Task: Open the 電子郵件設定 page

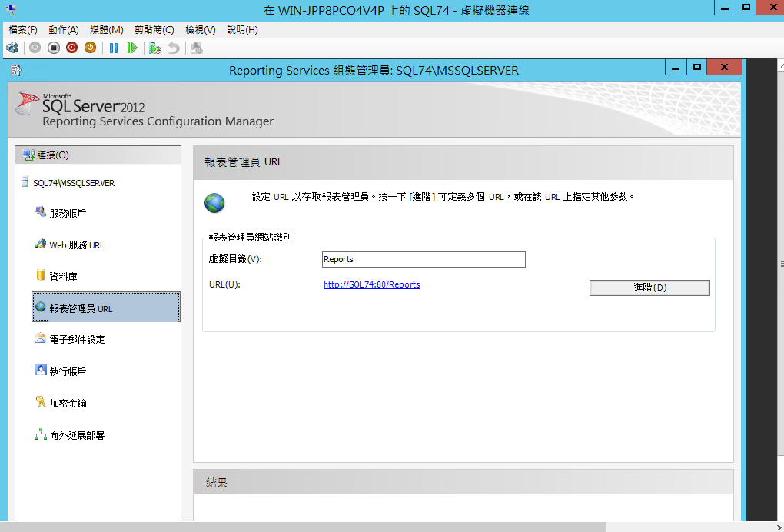Action: point(77,340)
